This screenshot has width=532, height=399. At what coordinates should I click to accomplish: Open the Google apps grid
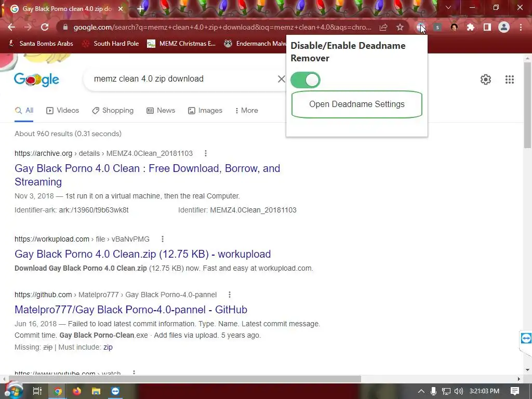pyautogui.click(x=510, y=79)
